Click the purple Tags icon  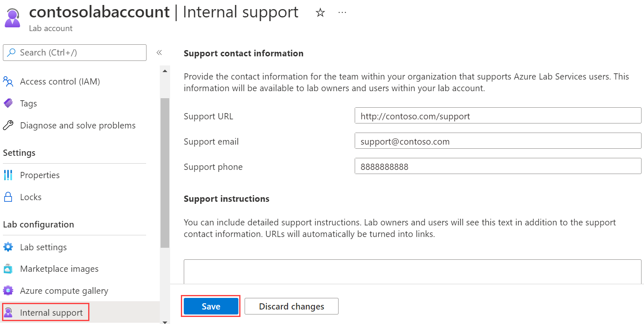(8, 103)
